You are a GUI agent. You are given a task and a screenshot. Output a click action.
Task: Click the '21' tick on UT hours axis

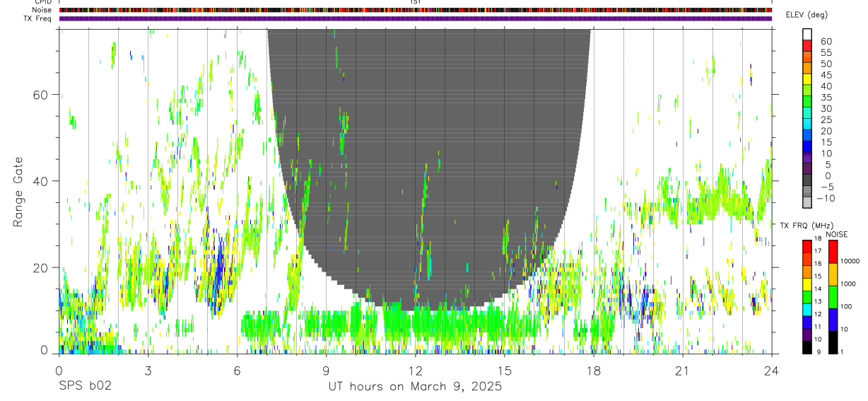(x=682, y=370)
